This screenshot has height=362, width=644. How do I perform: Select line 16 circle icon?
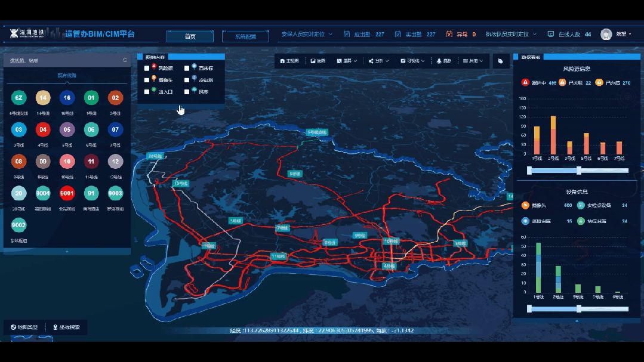click(x=67, y=98)
